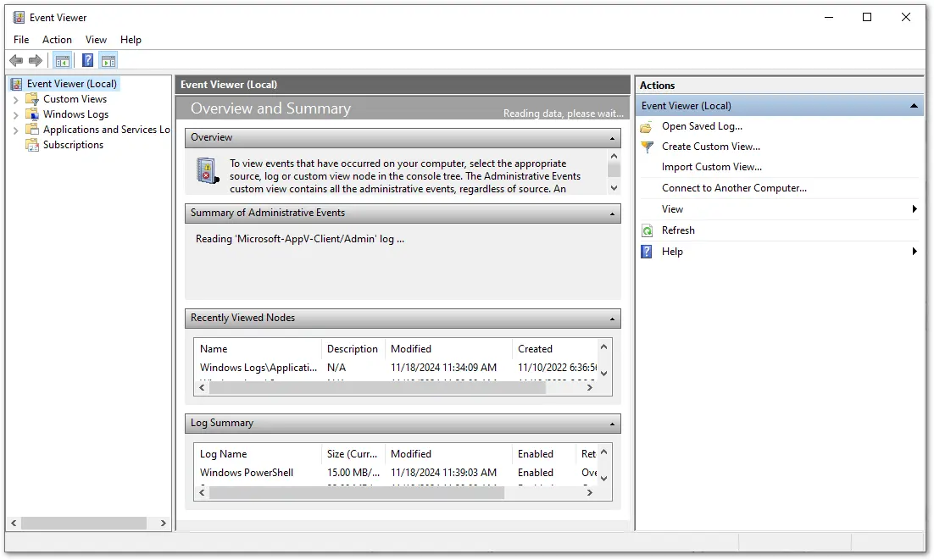Expand Applications and Services Logs node
Viewport: 934px width, 560px height.
15,130
